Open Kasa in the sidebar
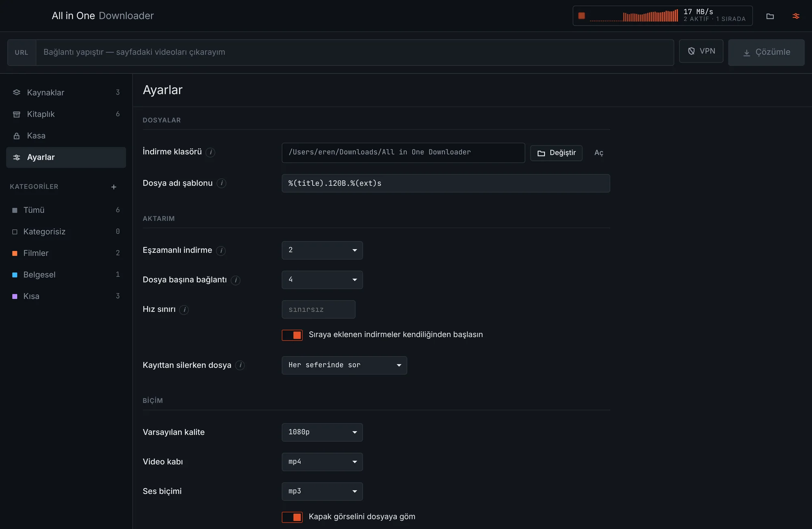 66,136
